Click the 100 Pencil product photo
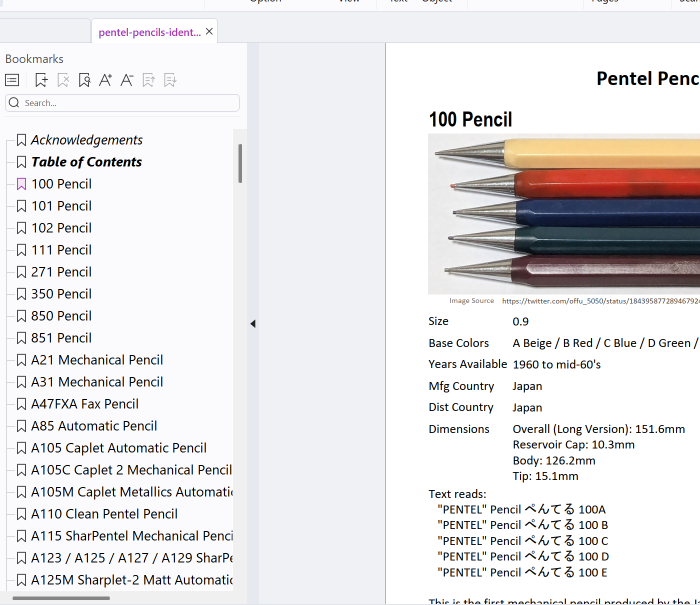700x605 pixels. tap(564, 214)
